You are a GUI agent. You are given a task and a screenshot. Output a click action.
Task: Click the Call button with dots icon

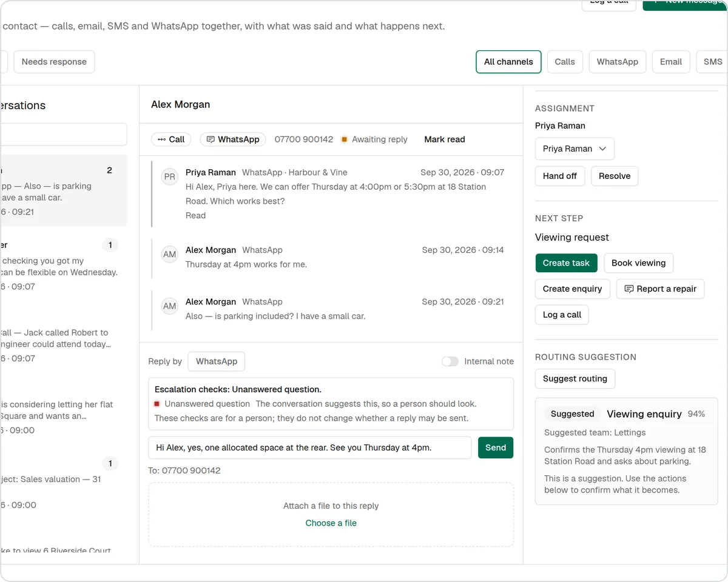tap(171, 139)
